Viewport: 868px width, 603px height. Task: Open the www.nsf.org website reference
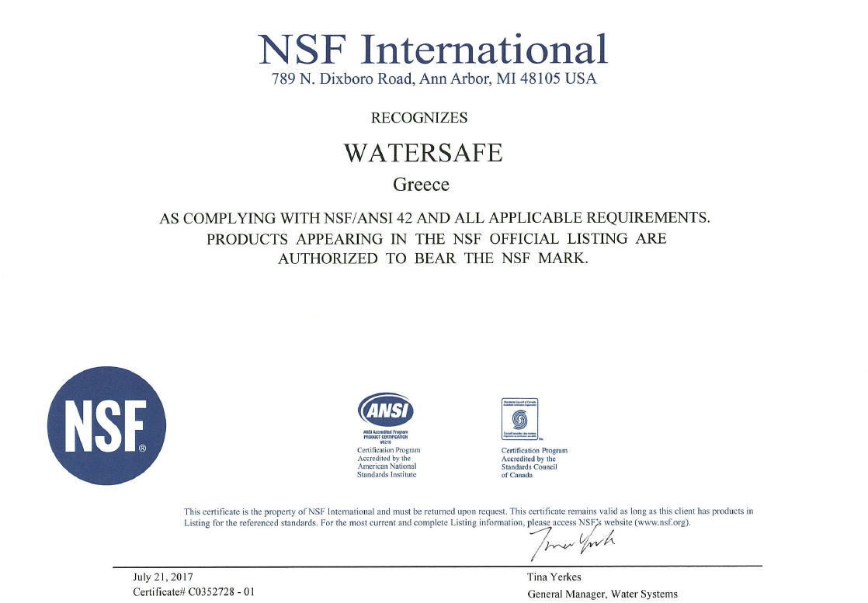coord(661,523)
